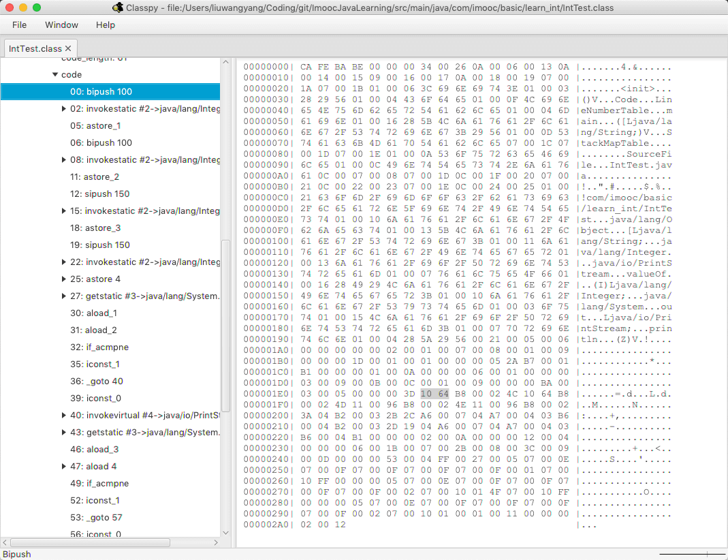Select the 11: astore_2 instruction
Viewport: 728px width, 560px height.
pos(95,177)
